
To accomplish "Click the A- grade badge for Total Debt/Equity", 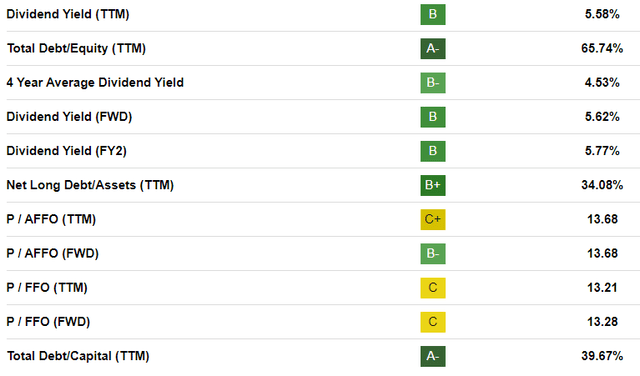I will (x=433, y=49).
